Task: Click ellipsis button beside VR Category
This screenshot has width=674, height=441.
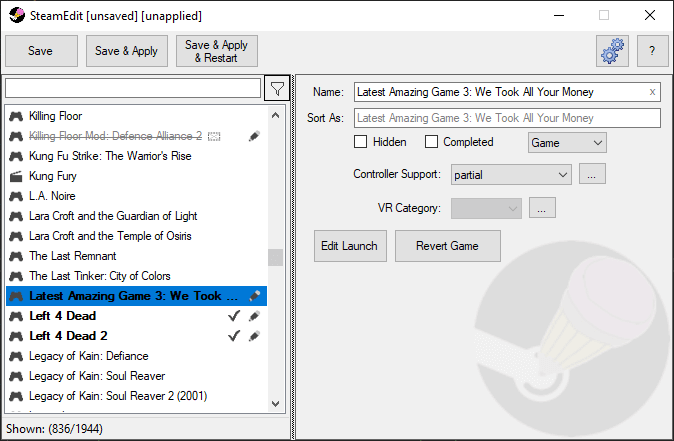Action: 542,208
